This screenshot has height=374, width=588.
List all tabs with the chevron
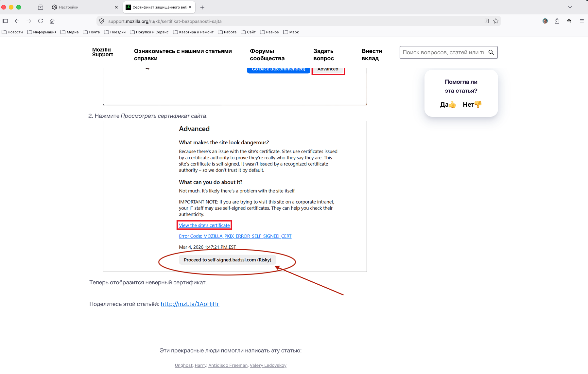(x=570, y=7)
